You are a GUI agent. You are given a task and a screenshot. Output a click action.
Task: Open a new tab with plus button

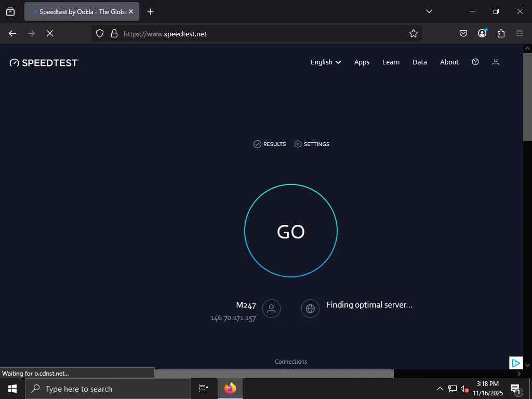150,12
